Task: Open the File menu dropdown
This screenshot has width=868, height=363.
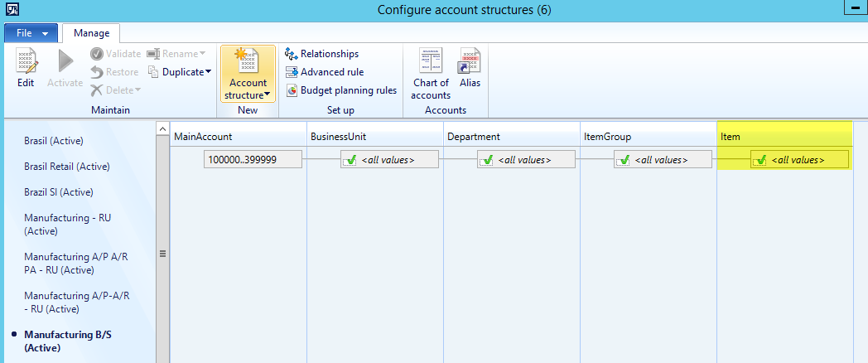Action: 31,33
